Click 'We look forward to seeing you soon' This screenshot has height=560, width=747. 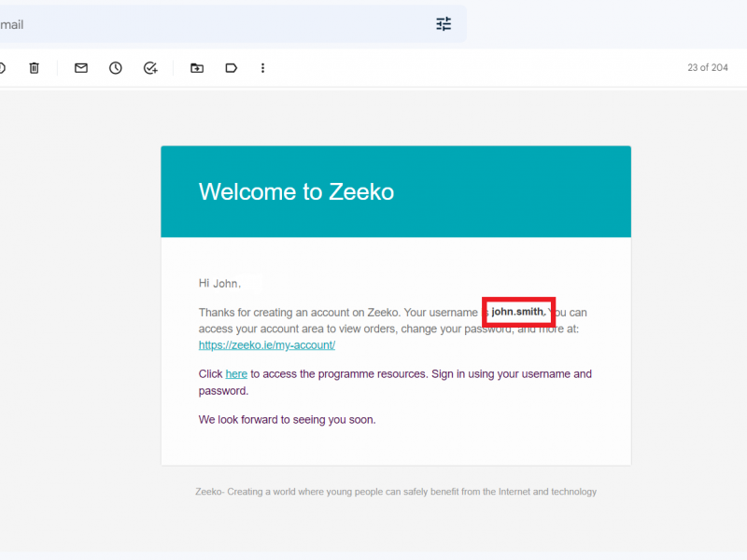287,420
